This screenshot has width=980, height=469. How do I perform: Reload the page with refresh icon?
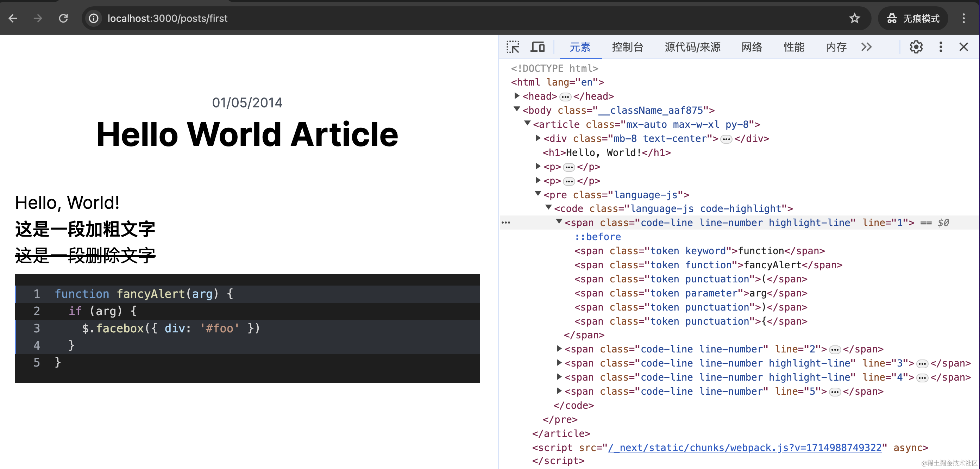point(63,18)
